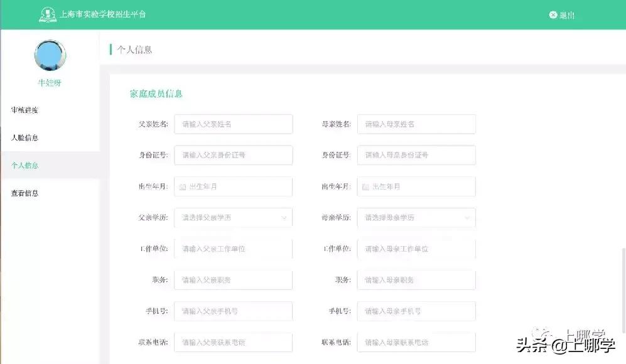This screenshot has width=626, height=364.
Task: Click the chevron on 母亲学历 selector
Action: tap(468, 217)
